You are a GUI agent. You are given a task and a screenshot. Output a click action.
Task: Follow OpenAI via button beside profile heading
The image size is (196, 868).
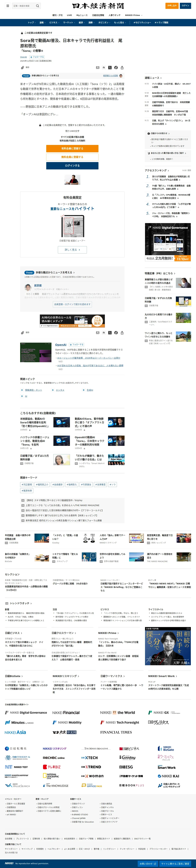tap(77, 344)
